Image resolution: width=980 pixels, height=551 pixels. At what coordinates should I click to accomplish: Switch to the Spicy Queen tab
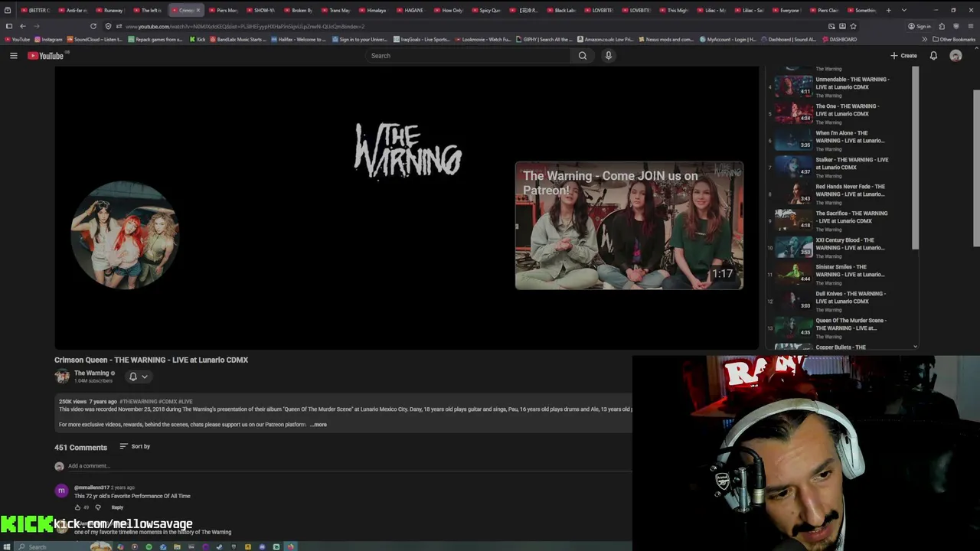coord(485,10)
